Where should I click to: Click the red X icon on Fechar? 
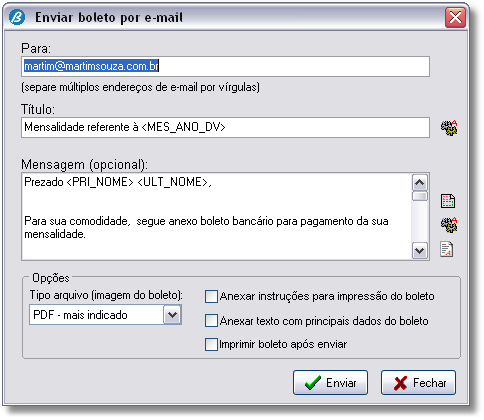pyautogui.click(x=400, y=383)
